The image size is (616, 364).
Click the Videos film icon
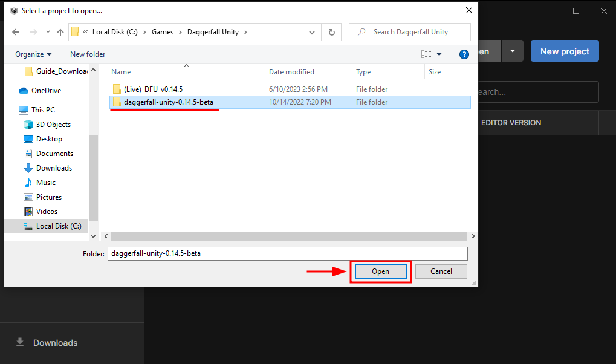[28, 212]
